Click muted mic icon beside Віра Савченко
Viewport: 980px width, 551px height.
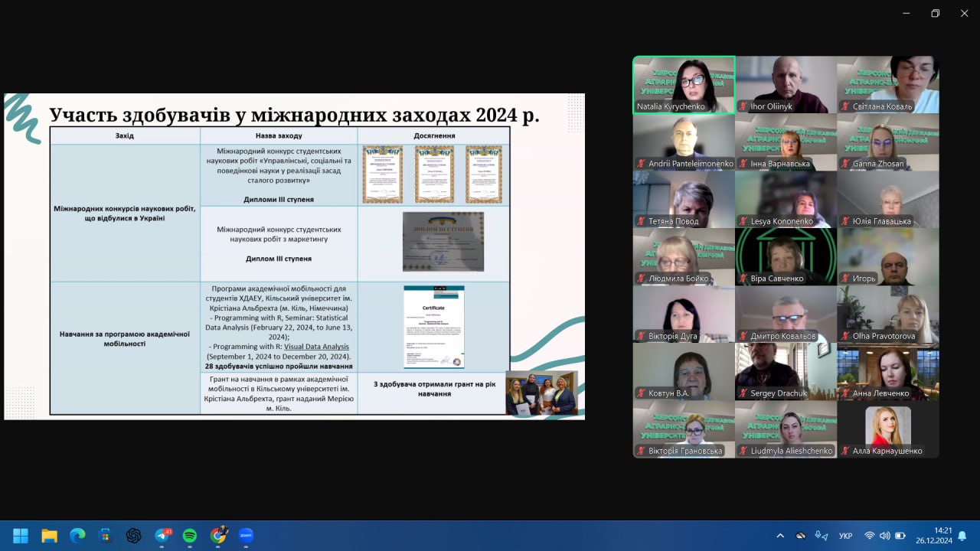pos(743,279)
